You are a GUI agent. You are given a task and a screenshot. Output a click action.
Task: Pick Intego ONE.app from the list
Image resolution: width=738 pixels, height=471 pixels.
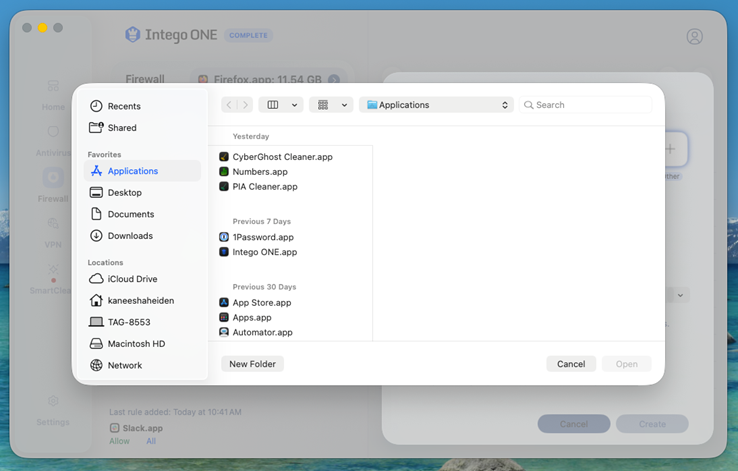258,252
